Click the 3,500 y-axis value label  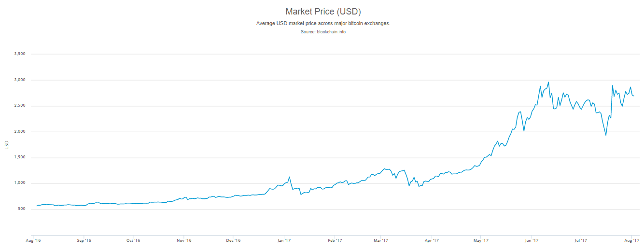click(x=19, y=54)
